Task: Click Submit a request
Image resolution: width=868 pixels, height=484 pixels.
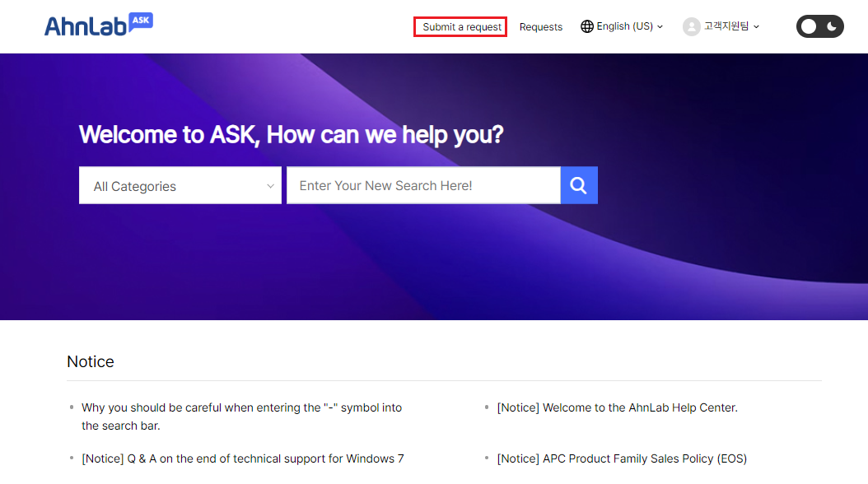Action: pos(460,26)
